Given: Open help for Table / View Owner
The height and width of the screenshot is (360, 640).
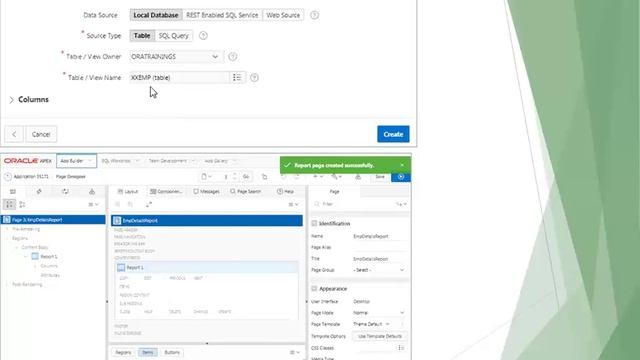Looking at the screenshot, I should [x=232, y=56].
